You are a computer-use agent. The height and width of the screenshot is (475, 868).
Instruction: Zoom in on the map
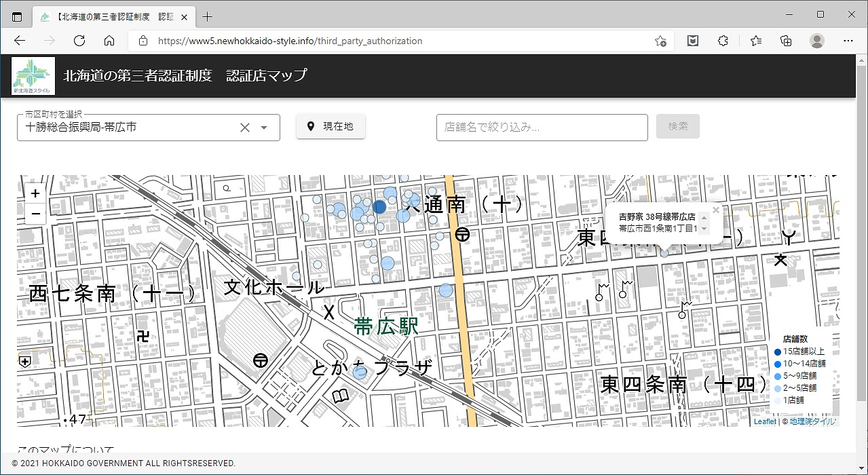pyautogui.click(x=35, y=193)
